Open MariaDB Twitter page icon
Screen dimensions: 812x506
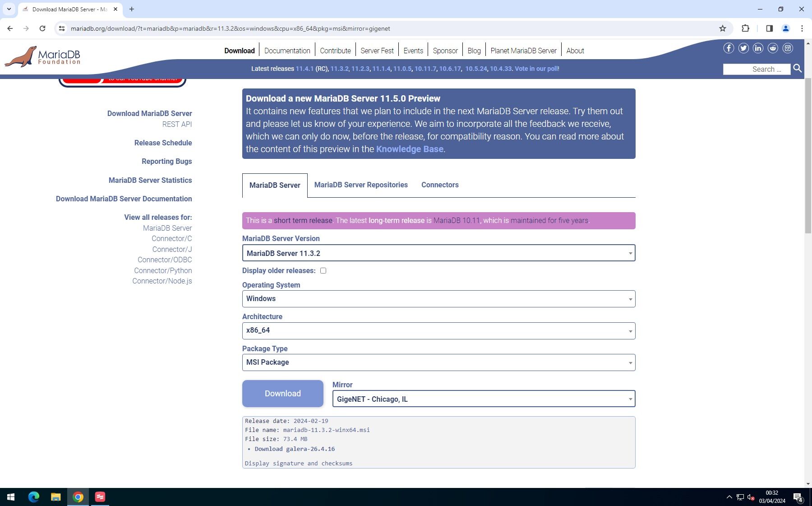pyautogui.click(x=743, y=48)
